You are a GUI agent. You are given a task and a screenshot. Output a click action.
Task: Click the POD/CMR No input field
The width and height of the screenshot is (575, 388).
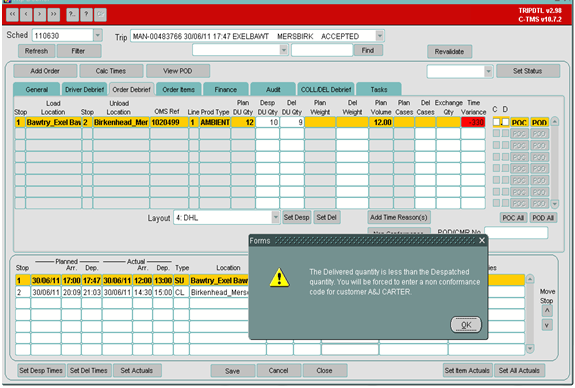pos(516,232)
